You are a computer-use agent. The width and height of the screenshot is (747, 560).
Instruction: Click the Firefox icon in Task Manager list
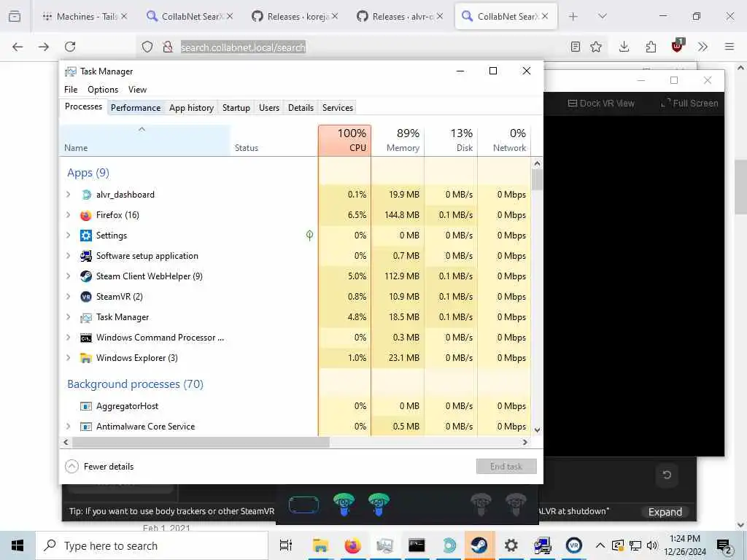86,215
